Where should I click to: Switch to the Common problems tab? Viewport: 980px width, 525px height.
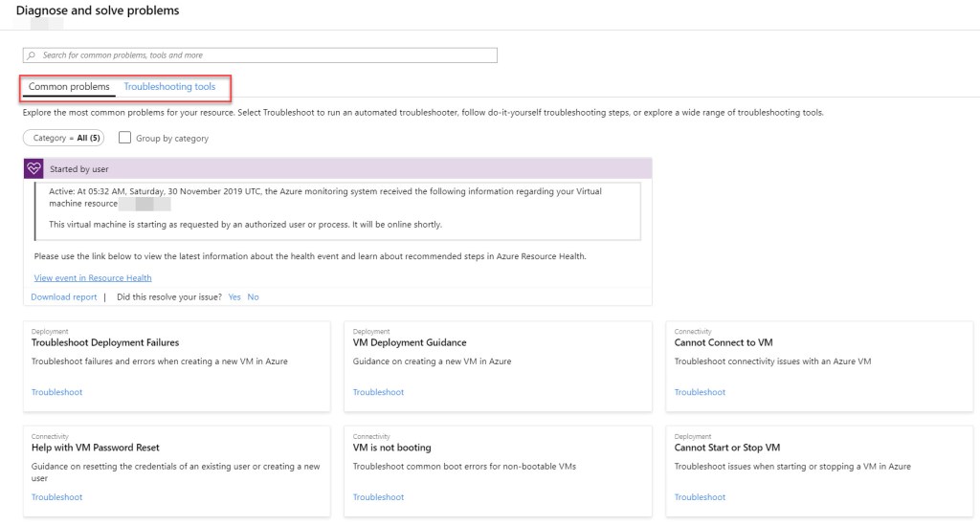(x=69, y=87)
